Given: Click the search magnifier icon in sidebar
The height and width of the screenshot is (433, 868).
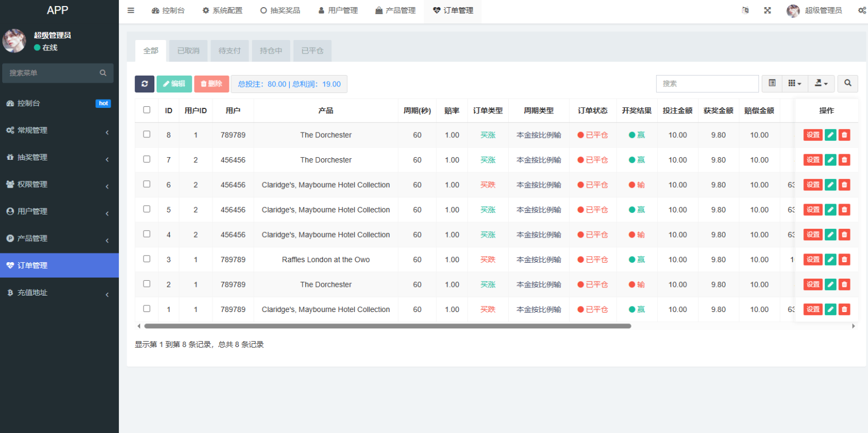Looking at the screenshot, I should tap(103, 73).
